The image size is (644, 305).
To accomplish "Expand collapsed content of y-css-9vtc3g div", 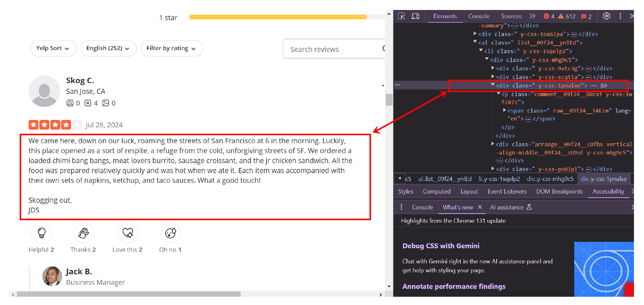I will click(x=589, y=69).
